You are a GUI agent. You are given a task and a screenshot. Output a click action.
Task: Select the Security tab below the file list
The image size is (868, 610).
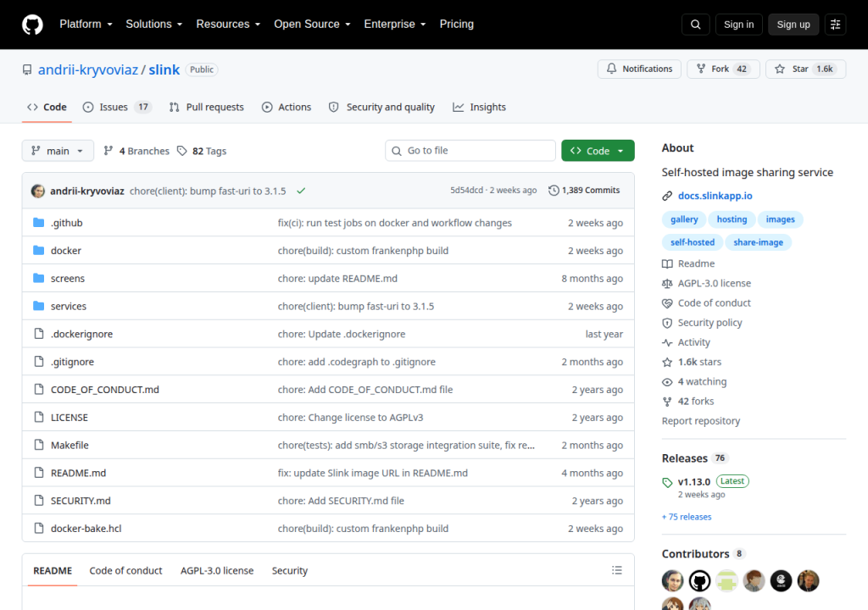click(x=290, y=571)
